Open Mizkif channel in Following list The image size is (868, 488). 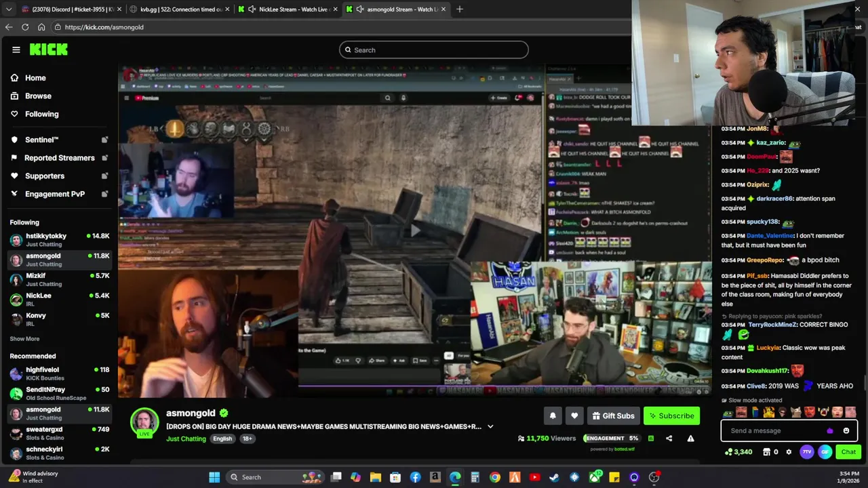click(x=59, y=280)
